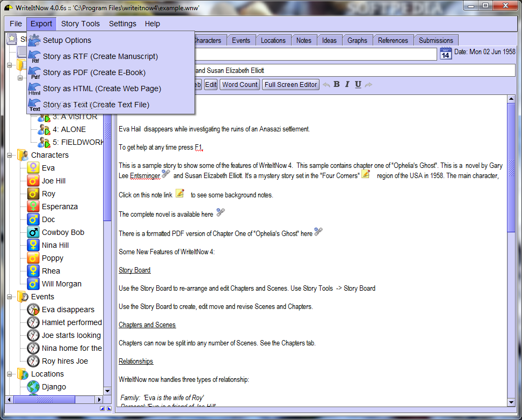Click the Cowboy Bob character icon
The height and width of the screenshot is (420, 522).
pyautogui.click(x=33, y=232)
